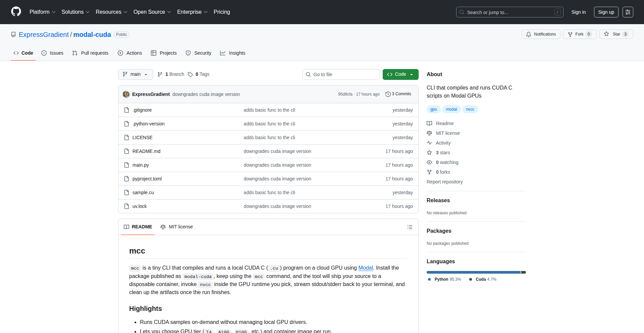Switch to the MIT license tab
Screen dimensions: 644x333
pos(177,227)
